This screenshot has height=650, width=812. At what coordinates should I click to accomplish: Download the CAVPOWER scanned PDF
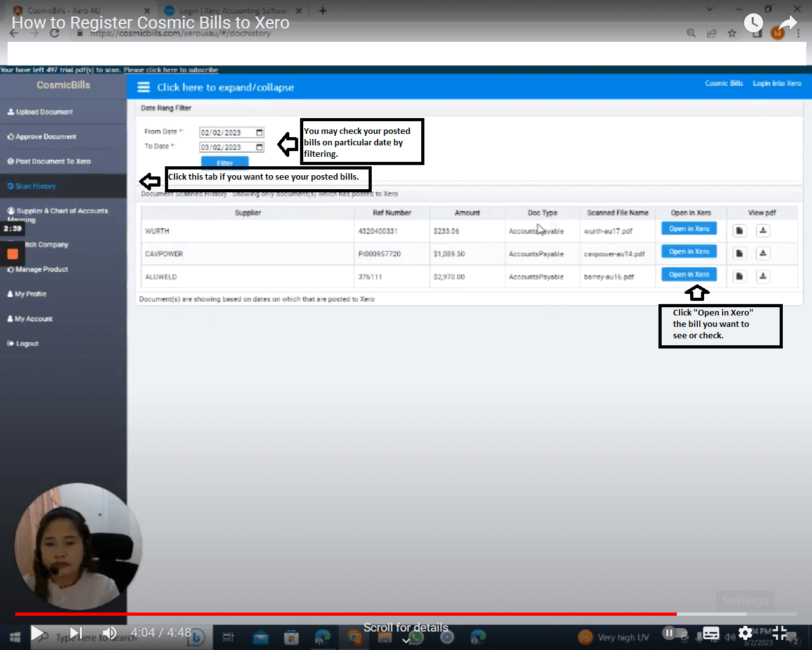tap(763, 254)
